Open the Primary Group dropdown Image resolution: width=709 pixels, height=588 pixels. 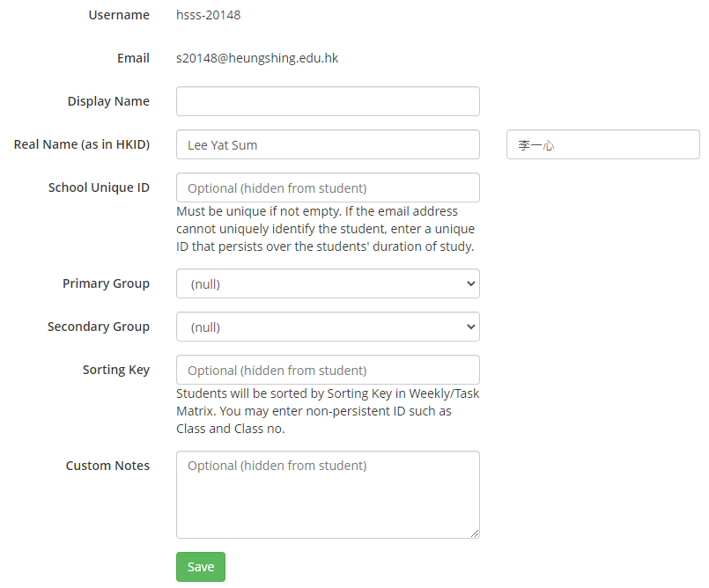pos(328,283)
